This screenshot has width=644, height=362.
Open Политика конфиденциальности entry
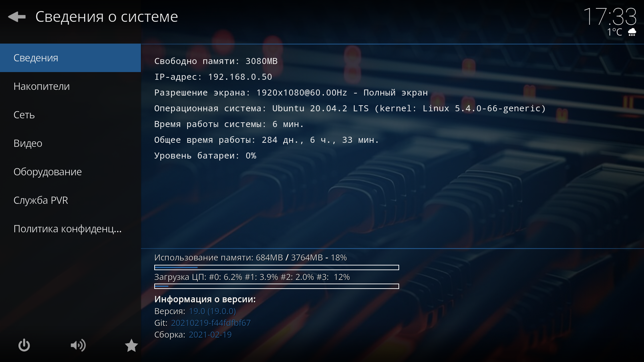pyautogui.click(x=70, y=229)
